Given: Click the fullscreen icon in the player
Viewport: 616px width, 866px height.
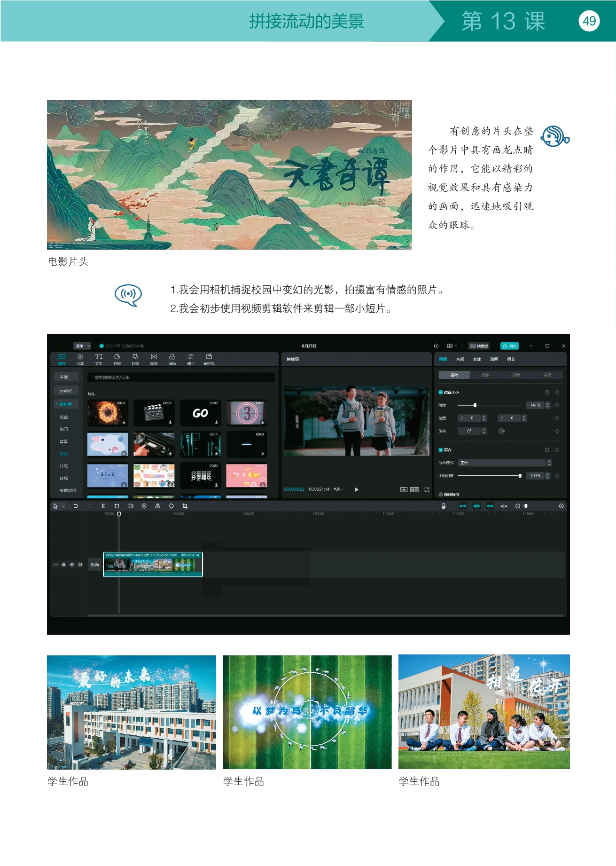Looking at the screenshot, I should [427, 489].
